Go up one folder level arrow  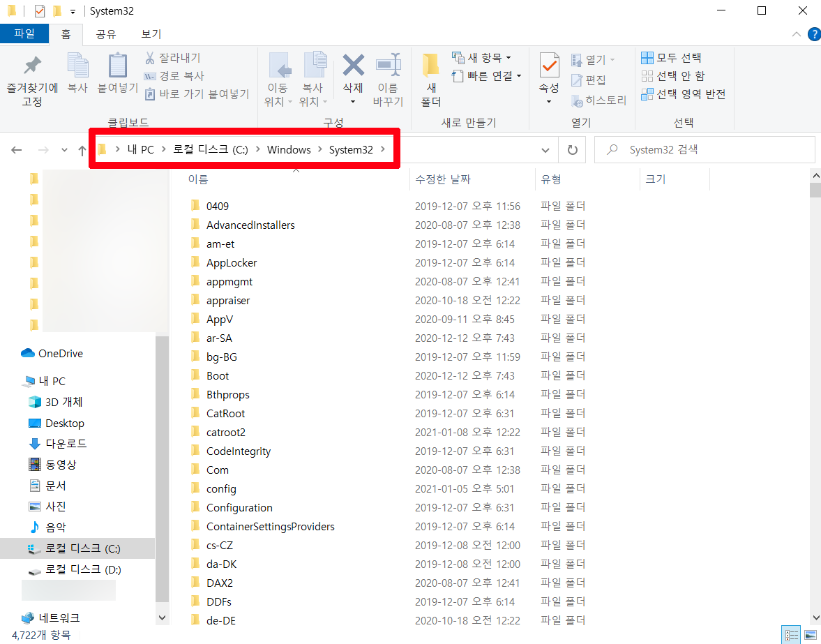tap(82, 150)
